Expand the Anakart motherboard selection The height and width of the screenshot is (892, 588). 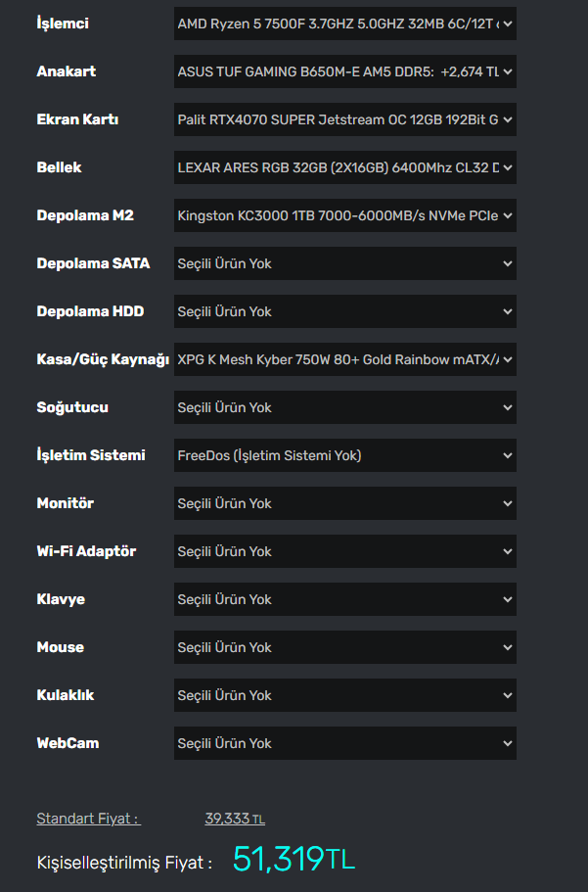pos(344,71)
